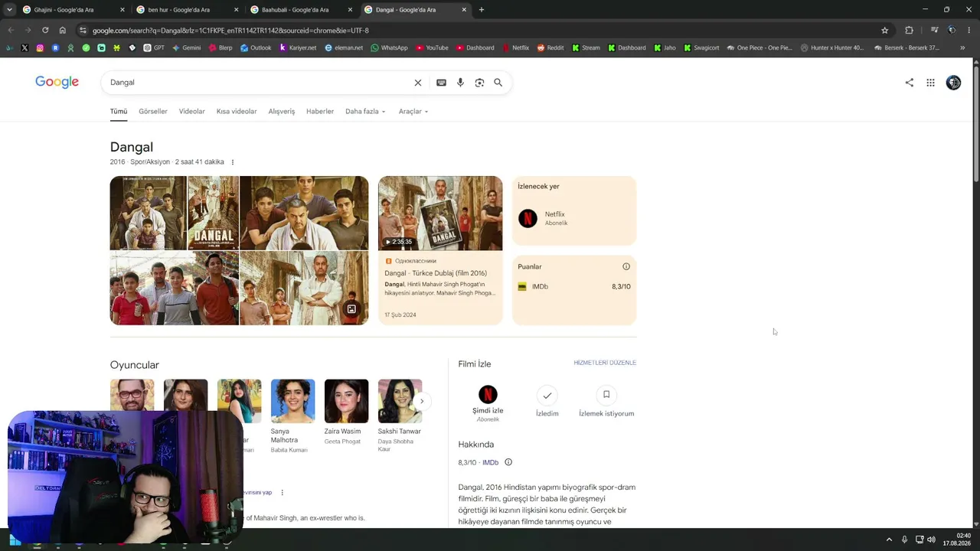
Task: Focus the Chrome address bar URL
Action: coord(482,31)
